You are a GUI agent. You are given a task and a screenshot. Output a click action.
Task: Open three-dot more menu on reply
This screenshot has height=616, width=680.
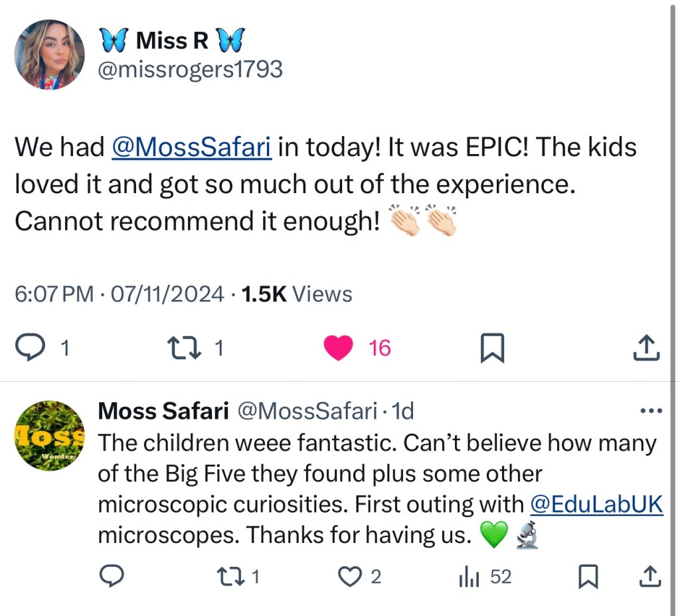[651, 412]
